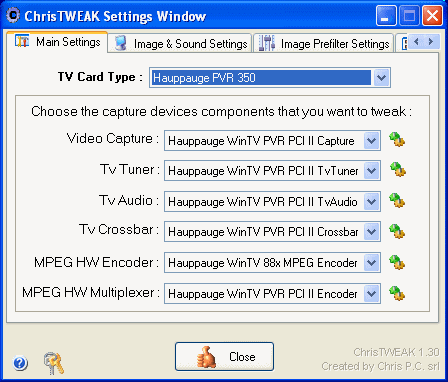Expand the Tv Crossbar dropdown

371,232
